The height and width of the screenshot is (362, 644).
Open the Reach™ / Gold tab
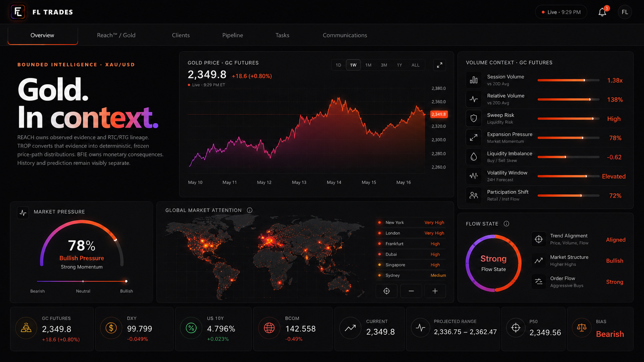pyautogui.click(x=116, y=35)
